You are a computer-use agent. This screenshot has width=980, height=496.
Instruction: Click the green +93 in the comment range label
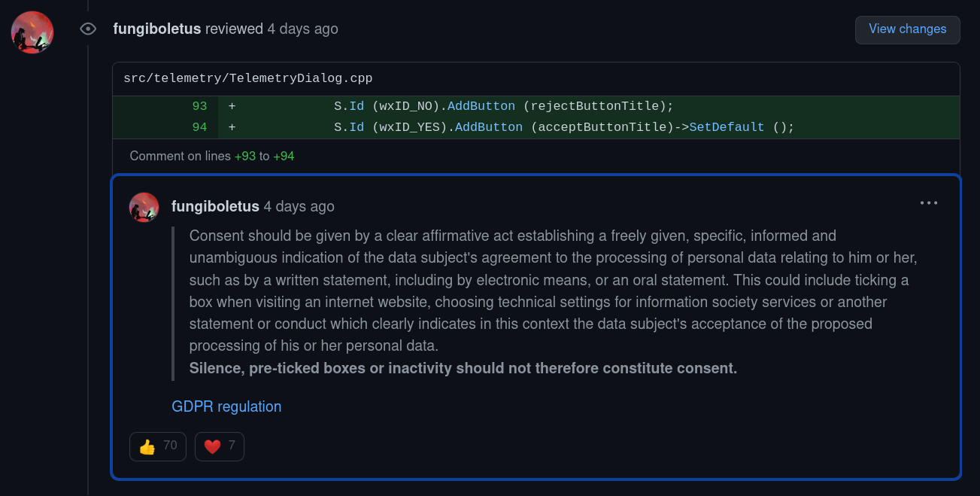(x=244, y=157)
